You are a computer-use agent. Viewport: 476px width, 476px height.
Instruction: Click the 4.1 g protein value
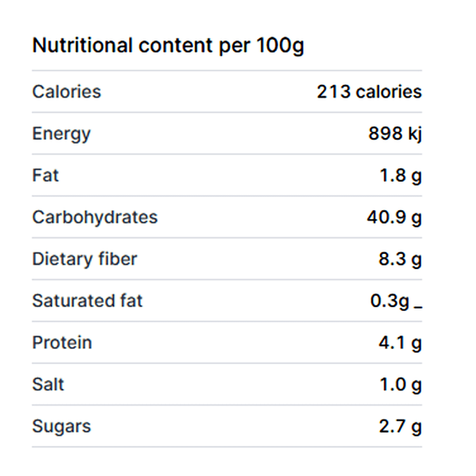pos(401,343)
